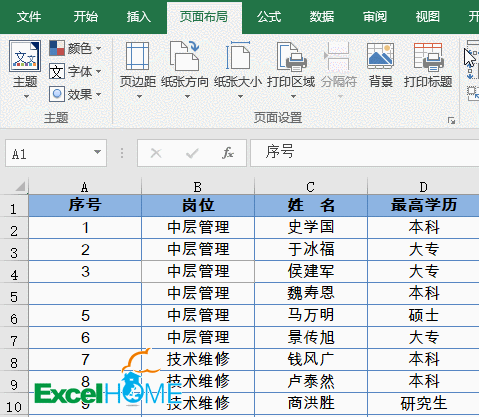Open the 颜色 theme colors dropdown
479x417 pixels.
(x=75, y=48)
